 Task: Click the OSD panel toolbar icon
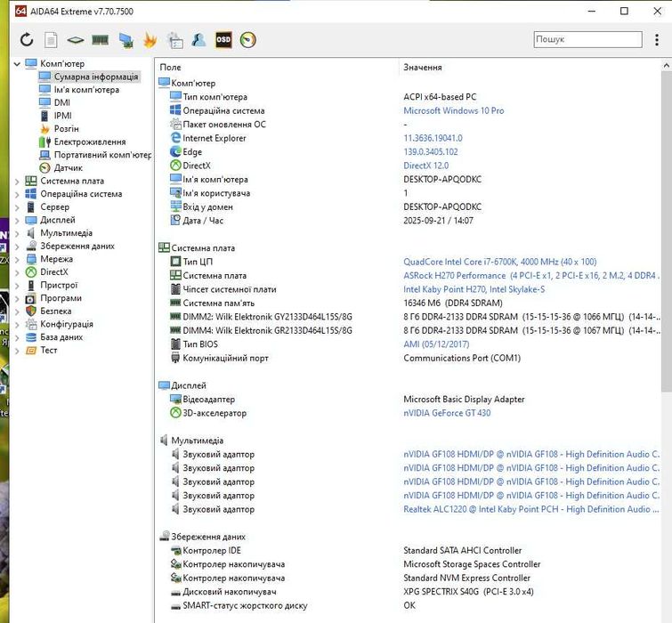coord(223,40)
